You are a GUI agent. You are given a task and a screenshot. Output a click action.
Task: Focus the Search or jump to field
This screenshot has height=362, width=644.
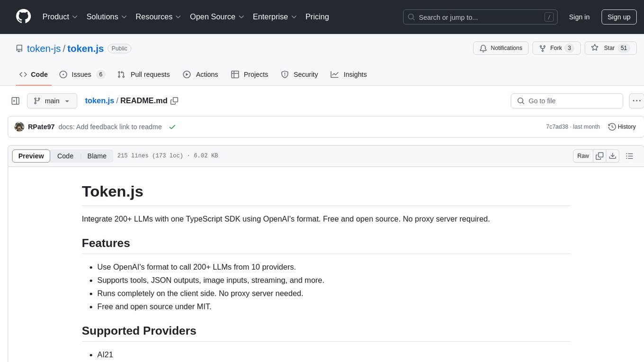[x=480, y=17]
